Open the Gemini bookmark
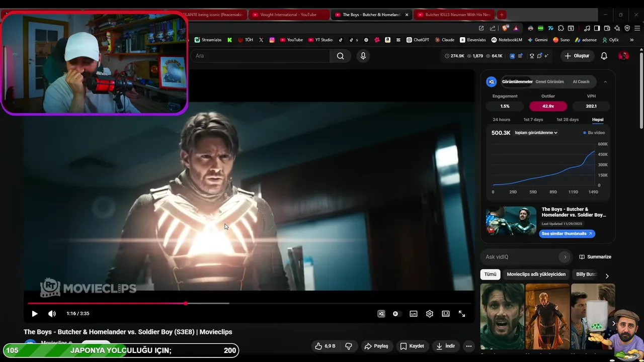Image resolution: width=644 pixels, height=362 pixels. pos(537,40)
